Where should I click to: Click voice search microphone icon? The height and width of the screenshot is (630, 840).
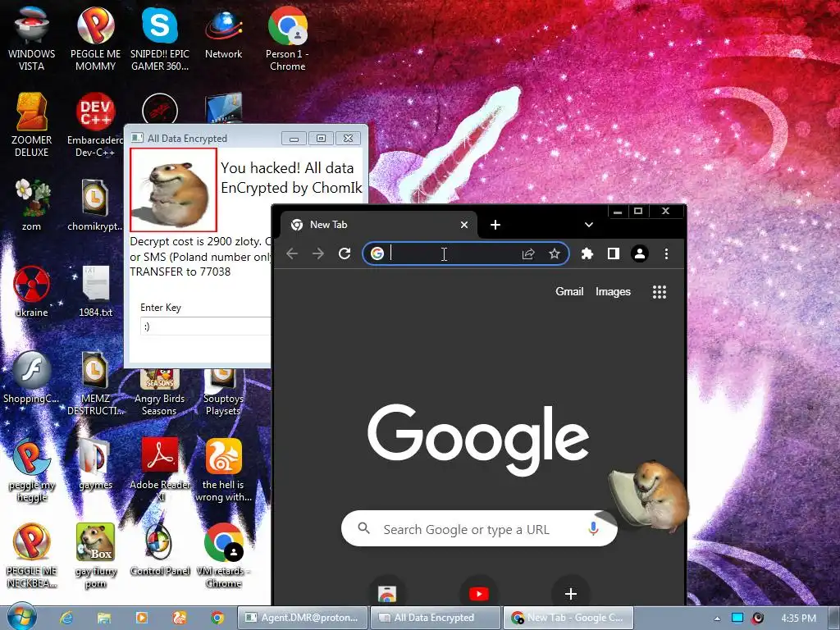(x=593, y=529)
